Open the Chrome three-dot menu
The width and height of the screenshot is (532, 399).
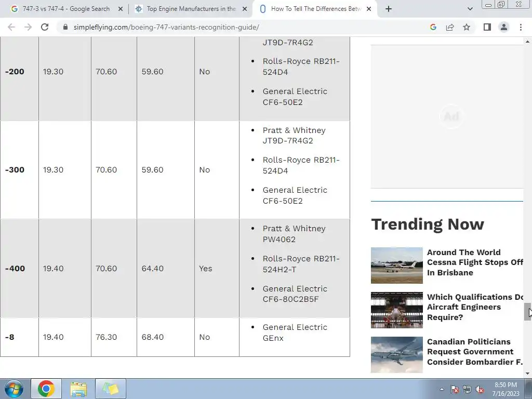point(521,27)
